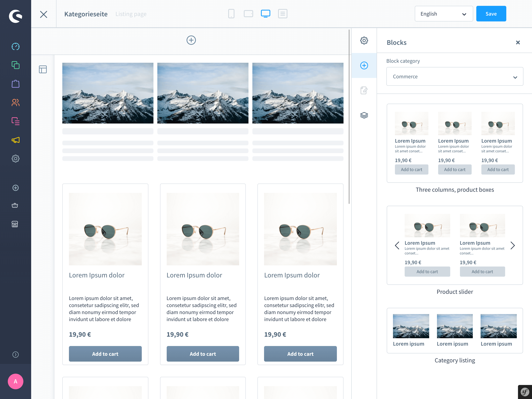Click the page builder layers icon

(x=364, y=115)
